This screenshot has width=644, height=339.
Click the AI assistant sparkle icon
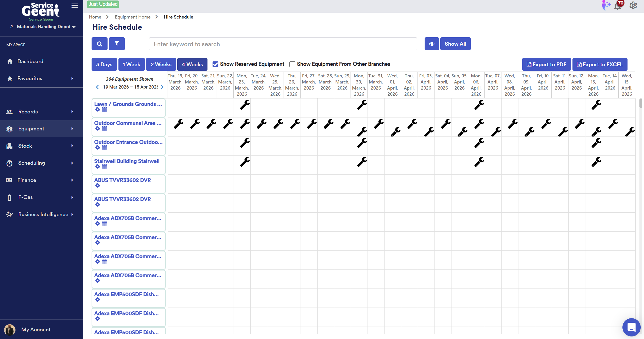click(x=606, y=5)
